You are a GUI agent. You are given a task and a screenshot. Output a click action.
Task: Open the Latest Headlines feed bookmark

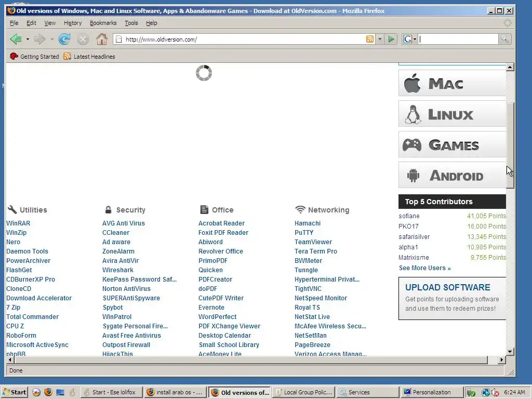click(89, 56)
